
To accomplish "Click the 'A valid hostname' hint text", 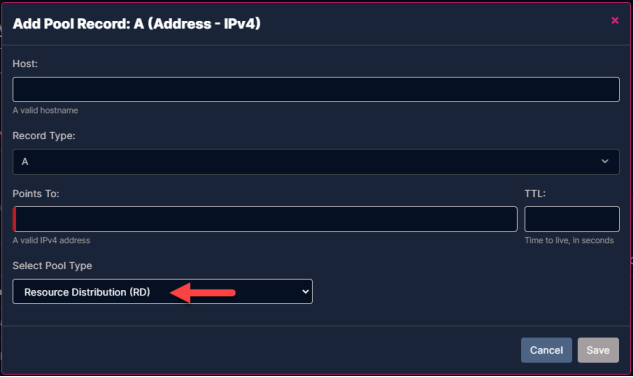I will pos(45,110).
